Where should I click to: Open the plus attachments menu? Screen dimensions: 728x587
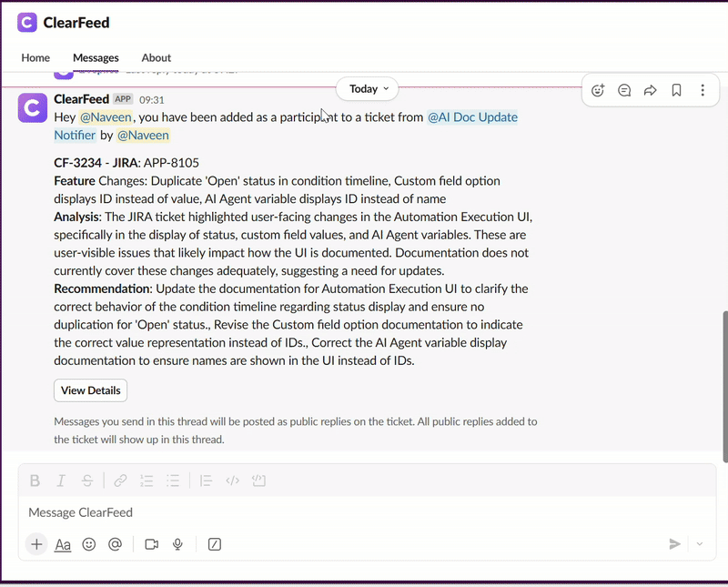36,544
